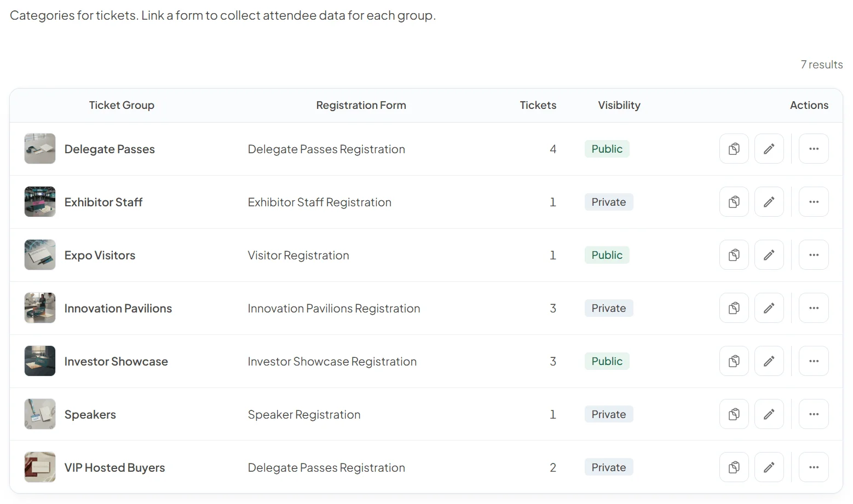Click the Speakers thumbnail image

pyautogui.click(x=40, y=414)
